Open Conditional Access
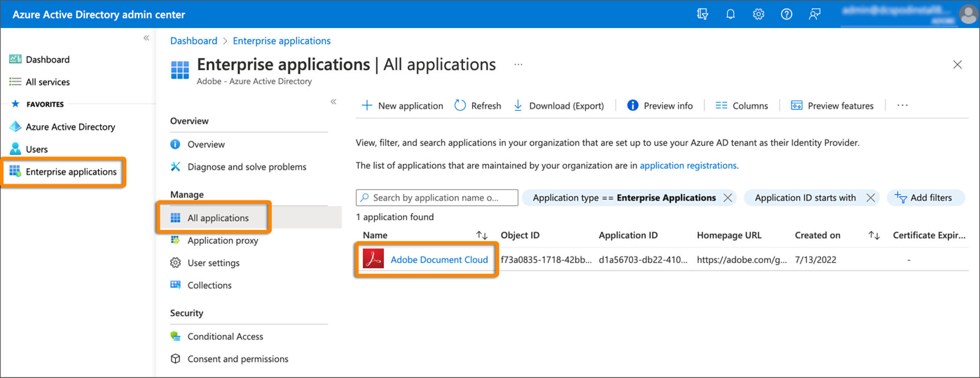 (x=225, y=337)
